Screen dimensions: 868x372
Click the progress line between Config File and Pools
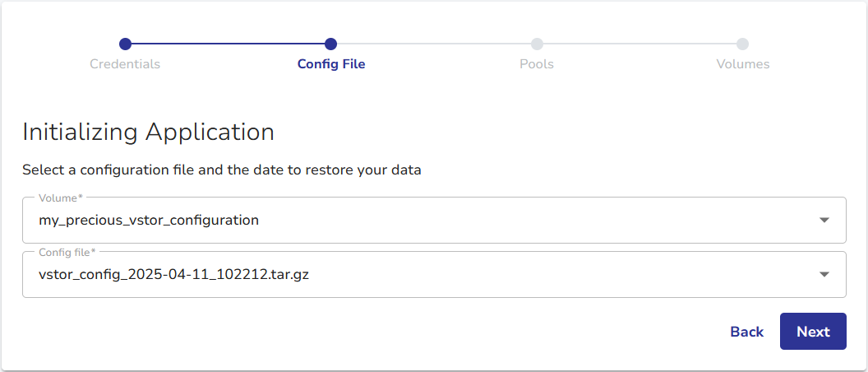point(433,44)
